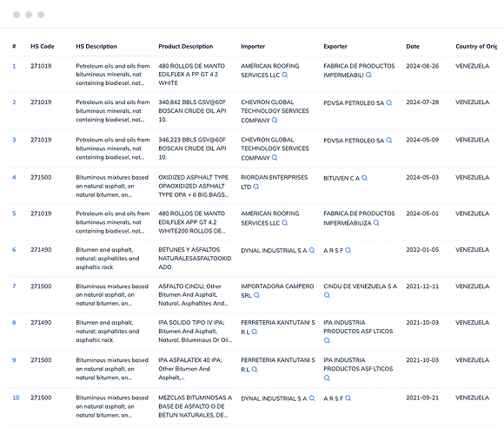Click search icon for AMERICAN ROOFING SERVICES LLC in row 5
This screenshot has height=434, width=504.
coord(285,223)
